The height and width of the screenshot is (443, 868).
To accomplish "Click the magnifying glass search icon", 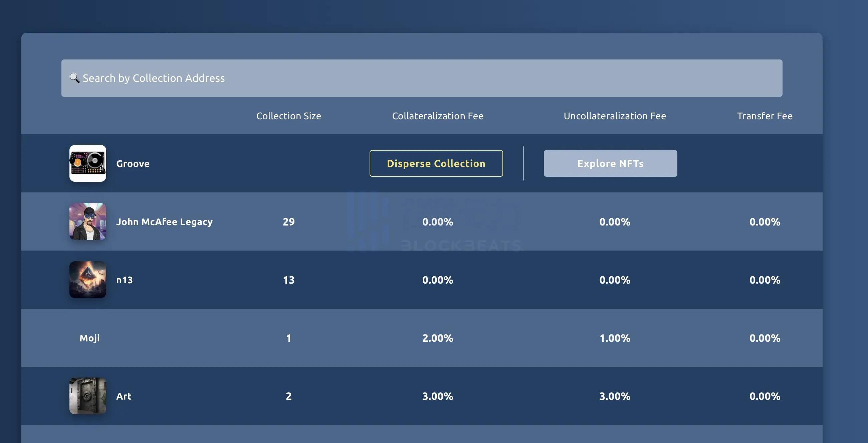I will tap(74, 78).
